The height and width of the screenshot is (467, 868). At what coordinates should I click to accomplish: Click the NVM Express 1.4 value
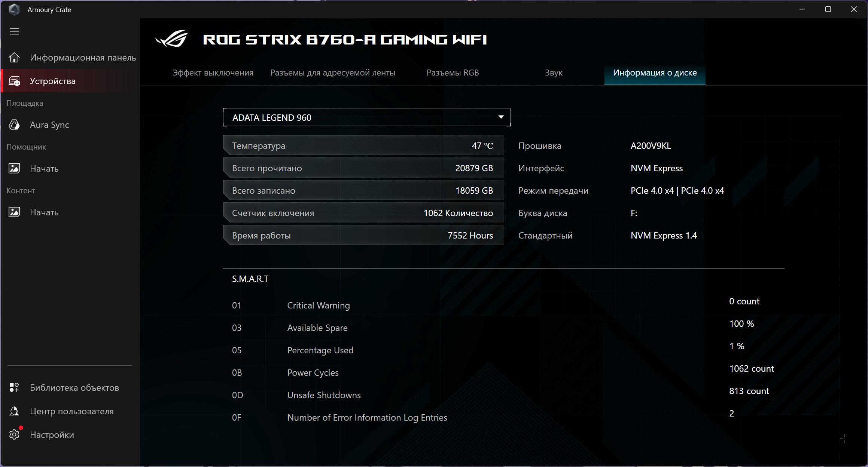(x=664, y=236)
